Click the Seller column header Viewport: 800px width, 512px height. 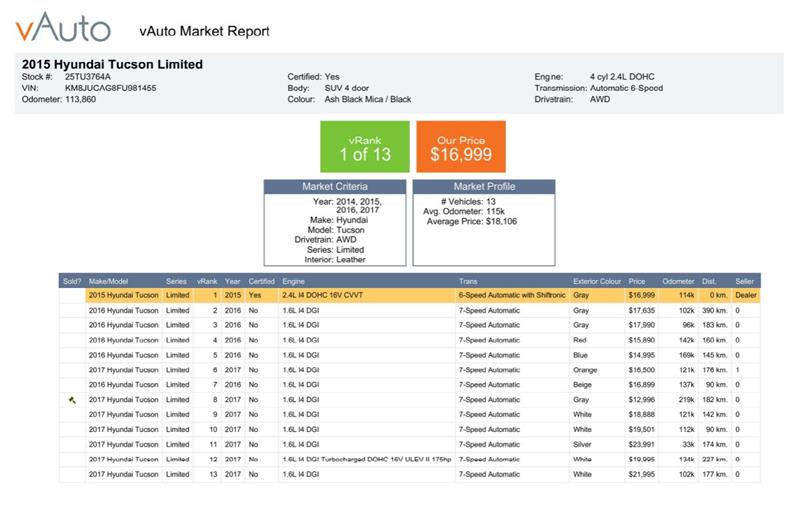pos(744,281)
